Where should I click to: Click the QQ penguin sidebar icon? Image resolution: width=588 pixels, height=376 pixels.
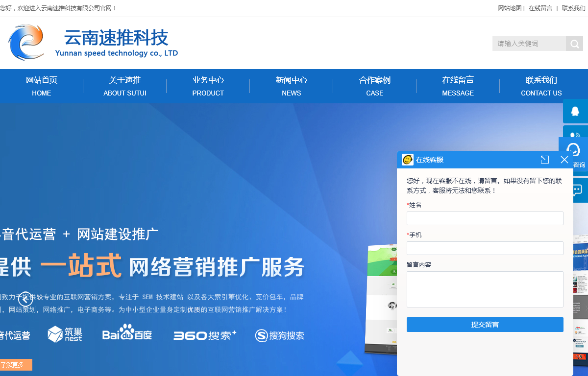575,111
